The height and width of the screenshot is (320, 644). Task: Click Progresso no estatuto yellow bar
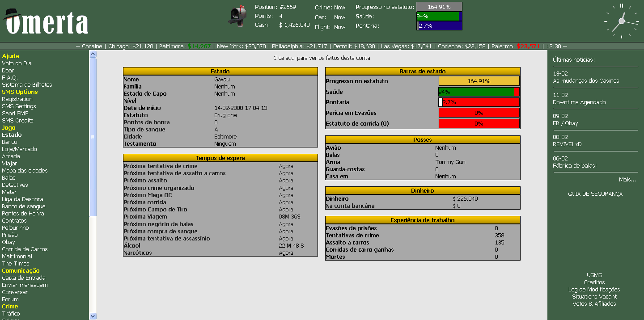click(479, 81)
